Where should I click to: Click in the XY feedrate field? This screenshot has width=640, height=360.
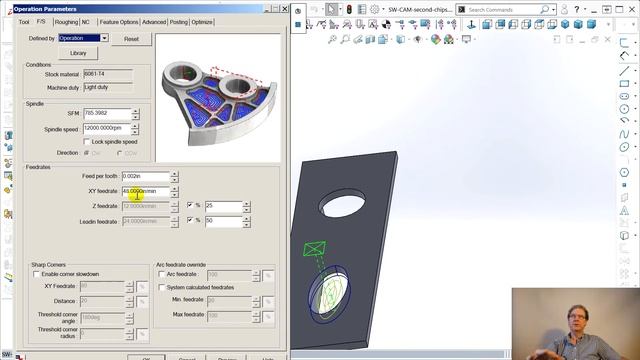(146, 191)
